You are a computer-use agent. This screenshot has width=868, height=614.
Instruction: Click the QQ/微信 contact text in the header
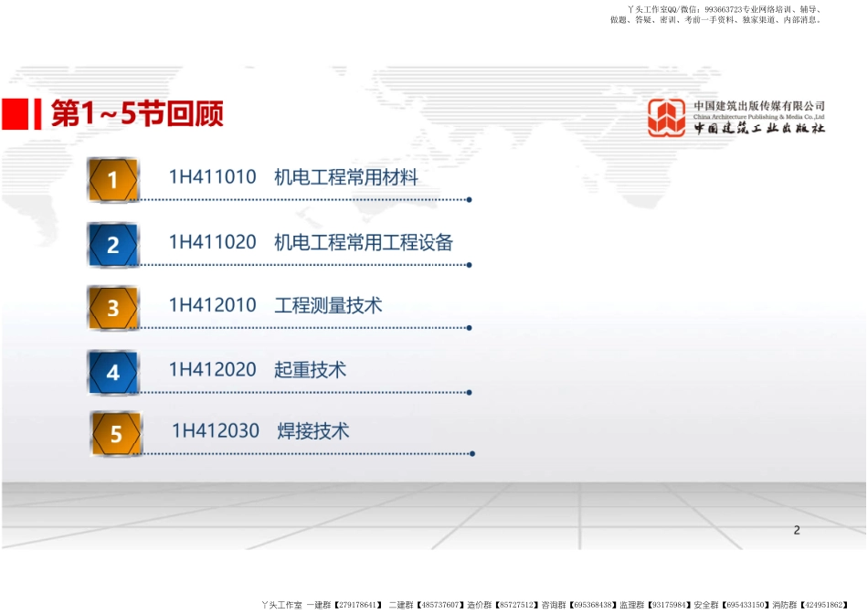pyautogui.click(x=676, y=8)
